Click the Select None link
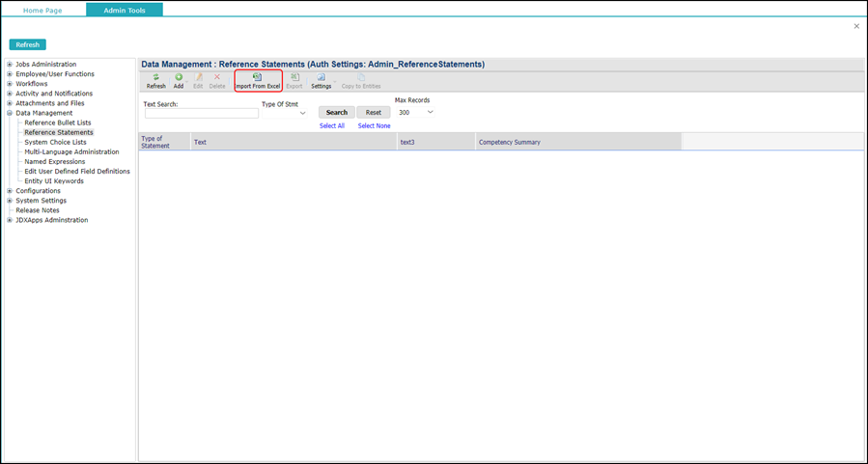Screen dimensions: 868x464 point(374,126)
